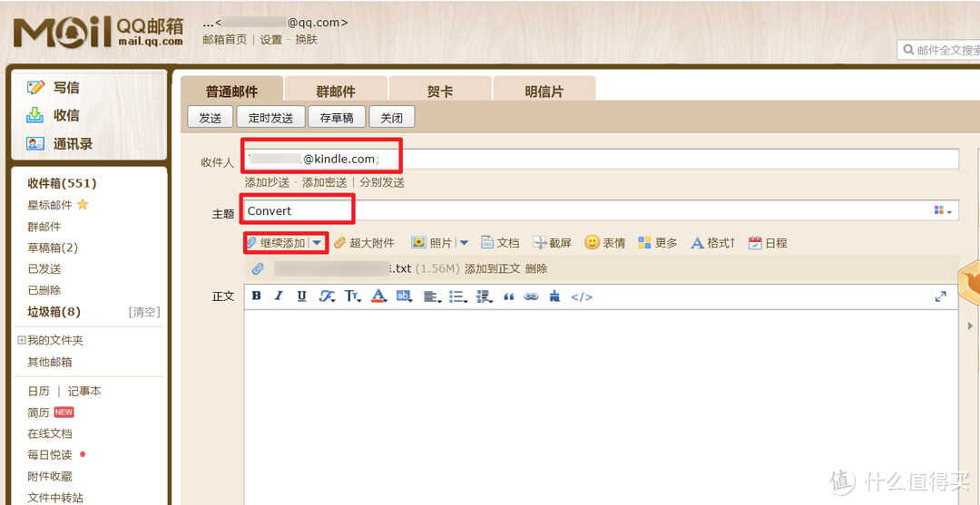
Task: Choose the text background highlight color
Action: click(405, 296)
